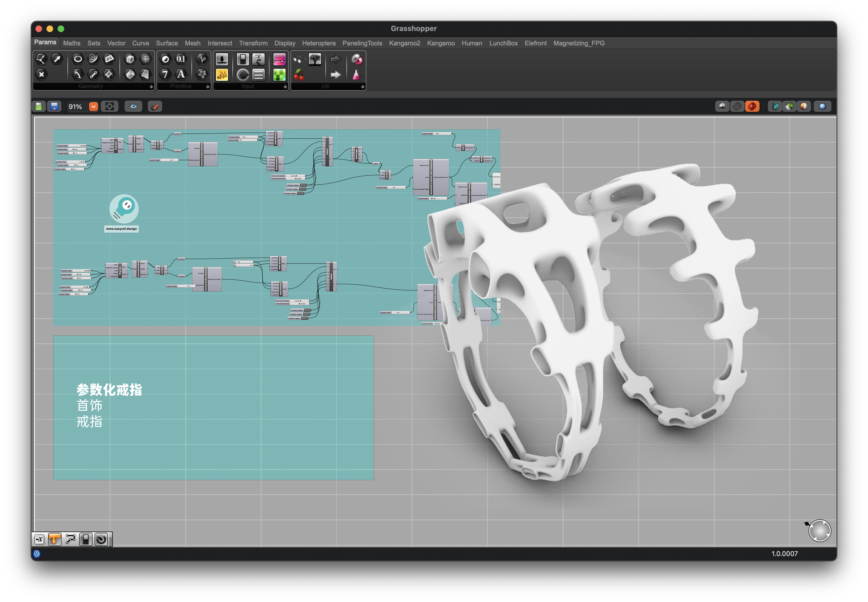
Task: Select the Number Slider component icon
Action: pyautogui.click(x=222, y=59)
